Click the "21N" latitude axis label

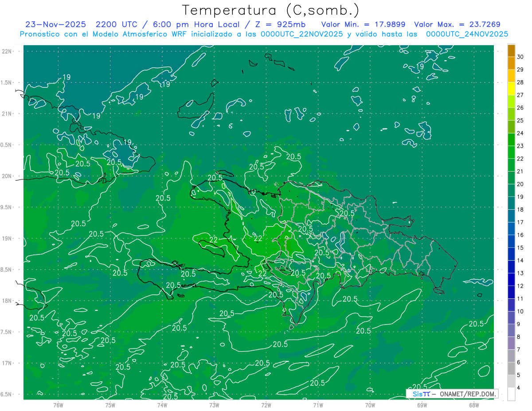(x=7, y=114)
